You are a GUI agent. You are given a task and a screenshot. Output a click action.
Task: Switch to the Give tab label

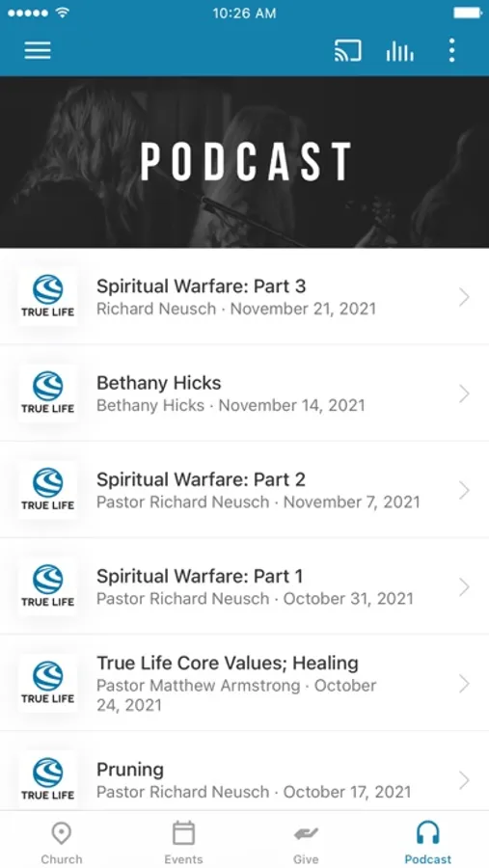[306, 859]
